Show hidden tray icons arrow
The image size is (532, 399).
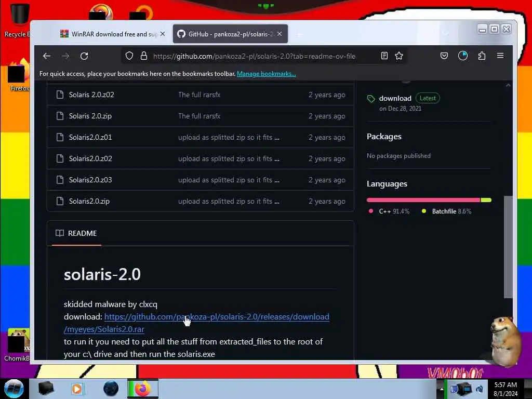[x=442, y=389]
